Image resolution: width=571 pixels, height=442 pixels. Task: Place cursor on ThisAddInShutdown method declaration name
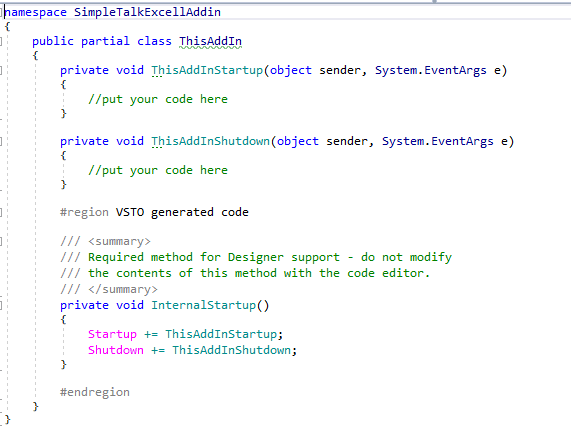pos(210,141)
